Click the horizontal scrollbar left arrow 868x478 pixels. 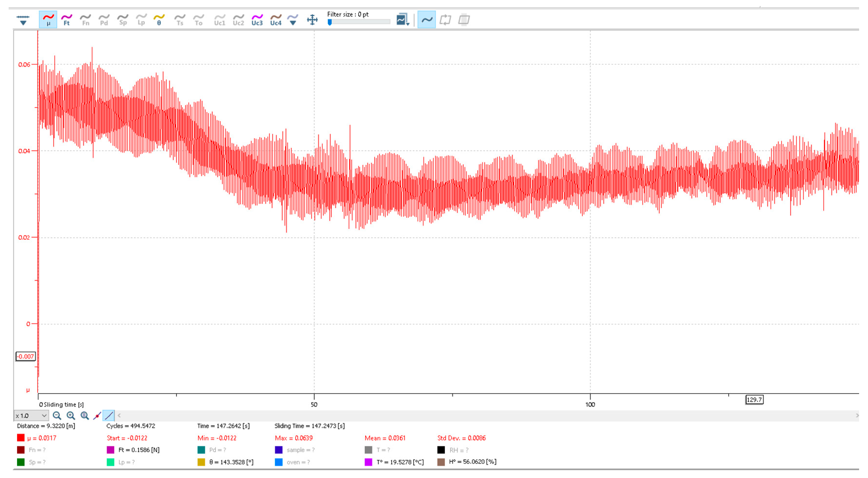click(x=119, y=415)
